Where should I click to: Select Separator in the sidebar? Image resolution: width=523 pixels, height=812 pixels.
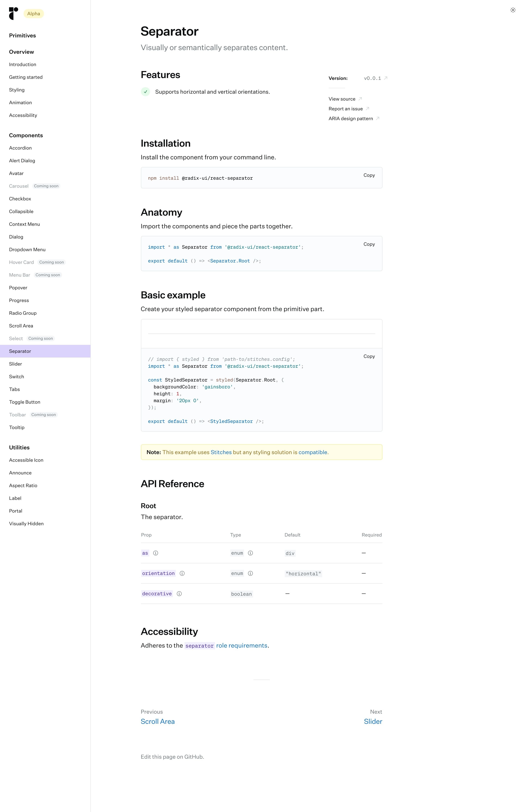pos(20,351)
